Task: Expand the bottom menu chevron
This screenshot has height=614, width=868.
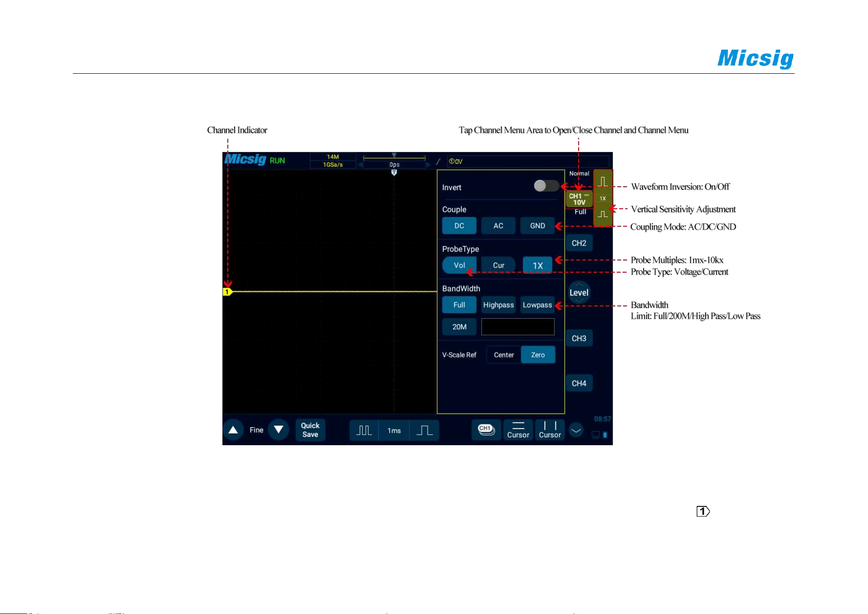Action: click(576, 430)
